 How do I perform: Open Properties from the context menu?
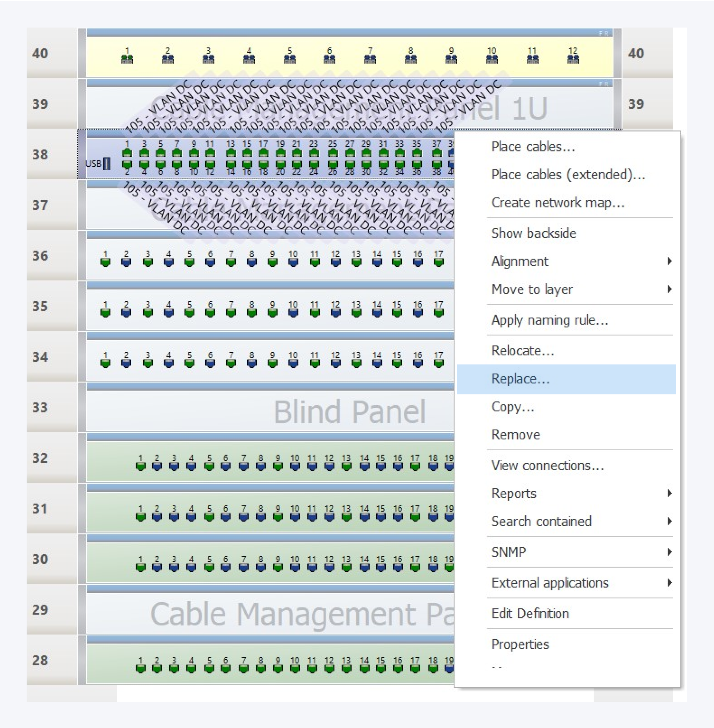(x=520, y=644)
